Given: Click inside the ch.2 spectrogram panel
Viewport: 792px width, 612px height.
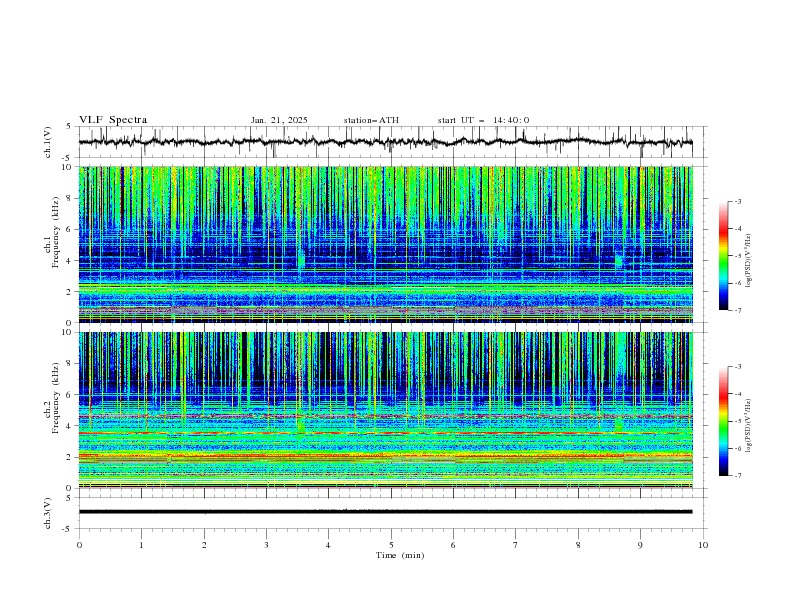Looking at the screenshot, I should [385, 410].
